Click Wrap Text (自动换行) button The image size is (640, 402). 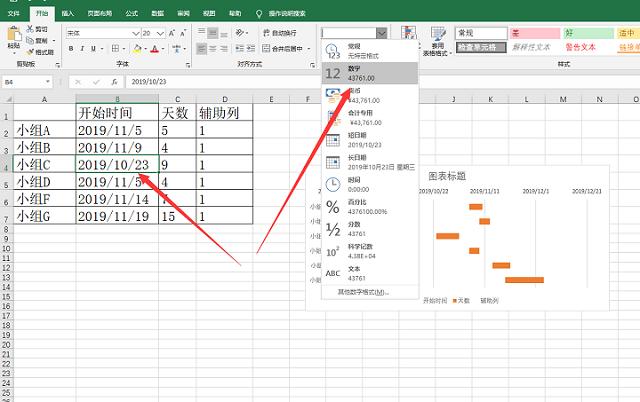click(x=279, y=33)
